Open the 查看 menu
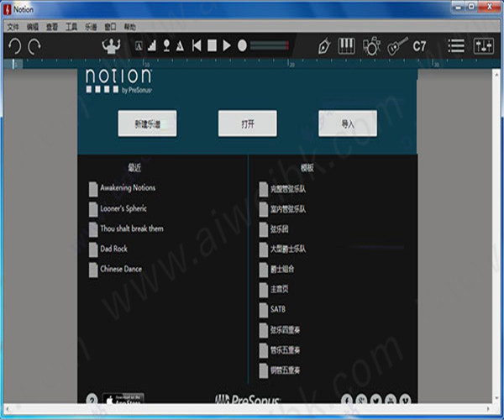Image resolution: width=504 pixels, height=420 pixels. [52, 27]
